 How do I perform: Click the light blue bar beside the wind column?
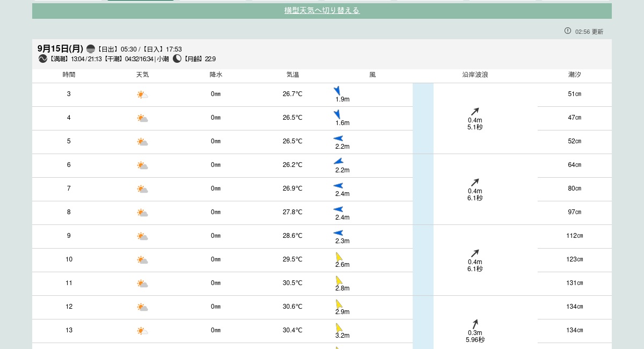(423, 215)
